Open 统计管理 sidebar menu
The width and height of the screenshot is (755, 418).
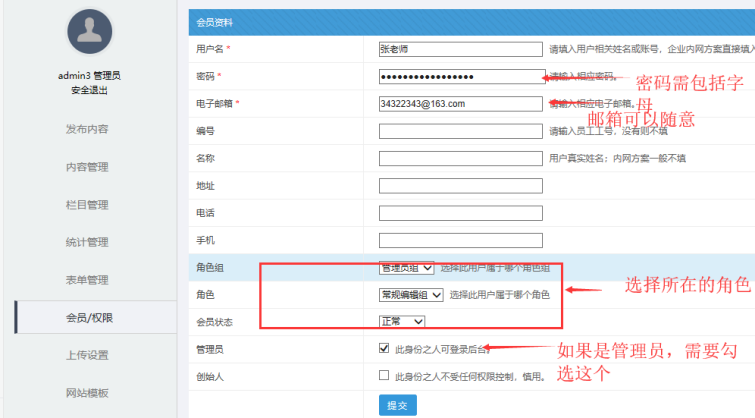(87, 242)
